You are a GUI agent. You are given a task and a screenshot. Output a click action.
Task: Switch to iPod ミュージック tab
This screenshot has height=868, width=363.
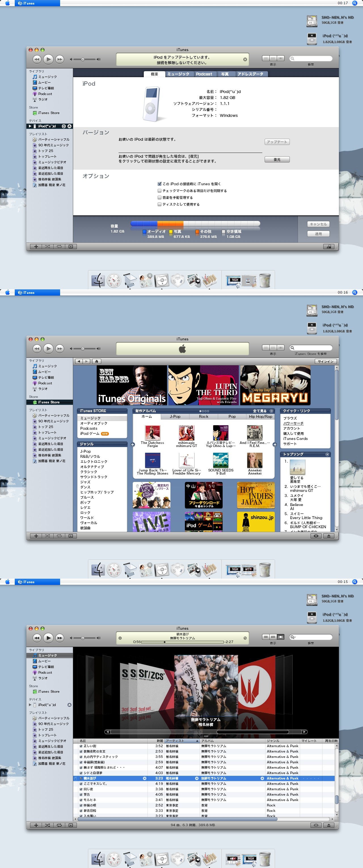pyautogui.click(x=178, y=74)
